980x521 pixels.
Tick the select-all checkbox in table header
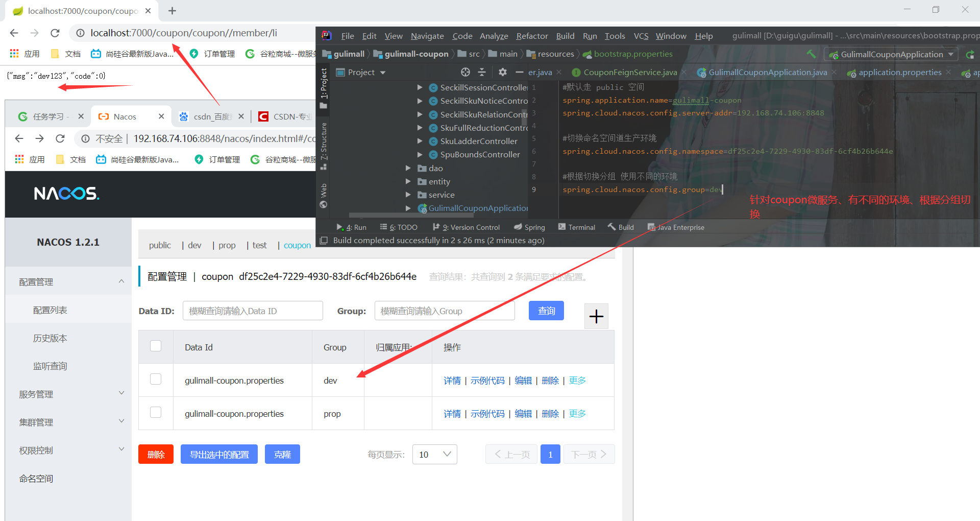tap(156, 346)
